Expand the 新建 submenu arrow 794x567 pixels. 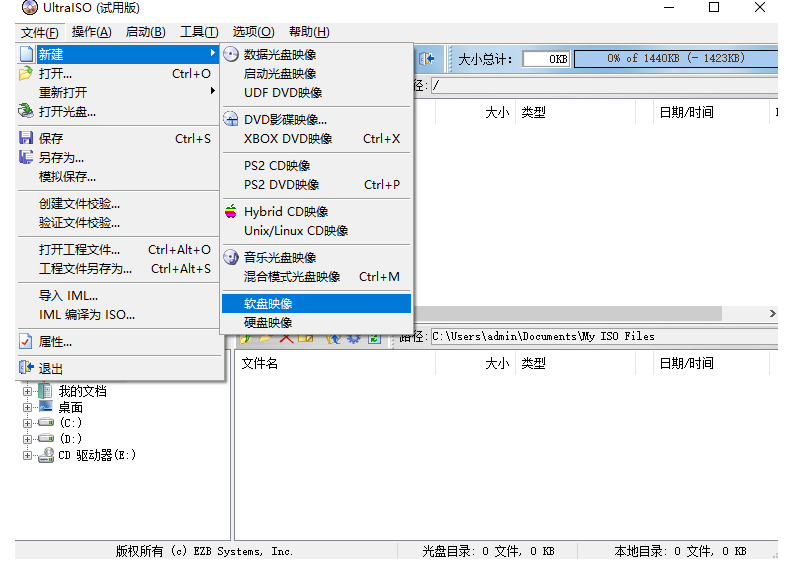[213, 53]
